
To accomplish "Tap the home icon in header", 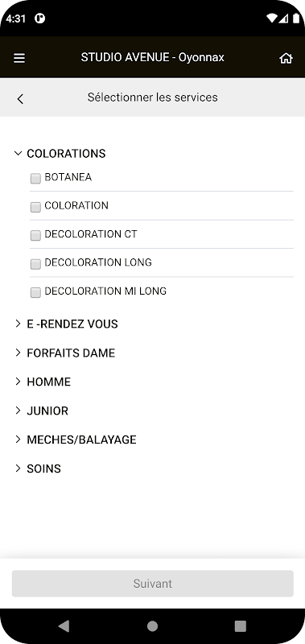I will tap(286, 58).
